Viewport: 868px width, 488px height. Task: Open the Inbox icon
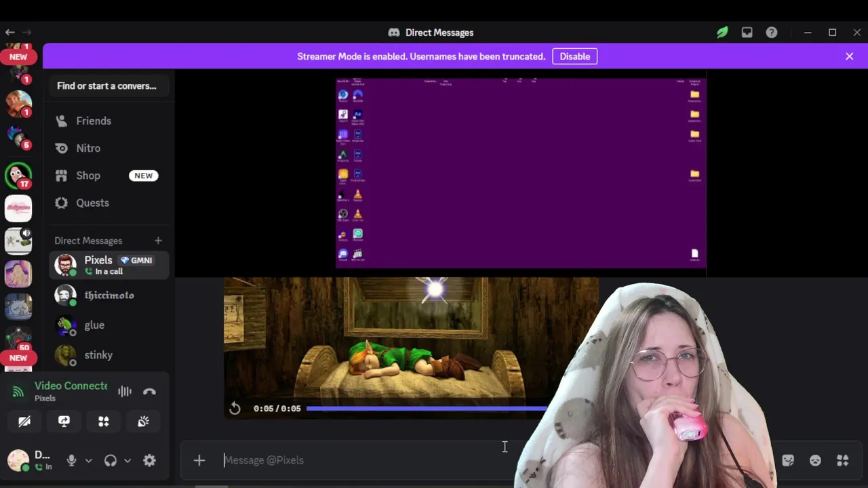coord(747,32)
